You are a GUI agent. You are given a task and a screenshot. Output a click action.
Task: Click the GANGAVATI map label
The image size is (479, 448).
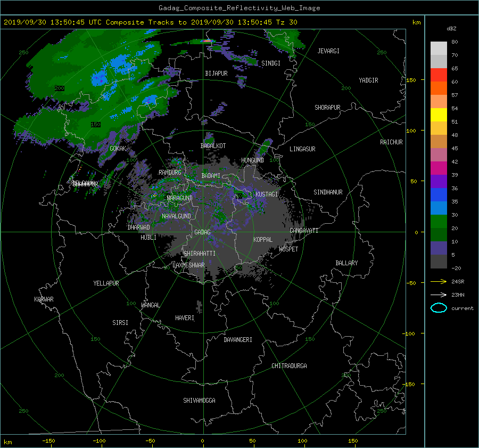(304, 230)
